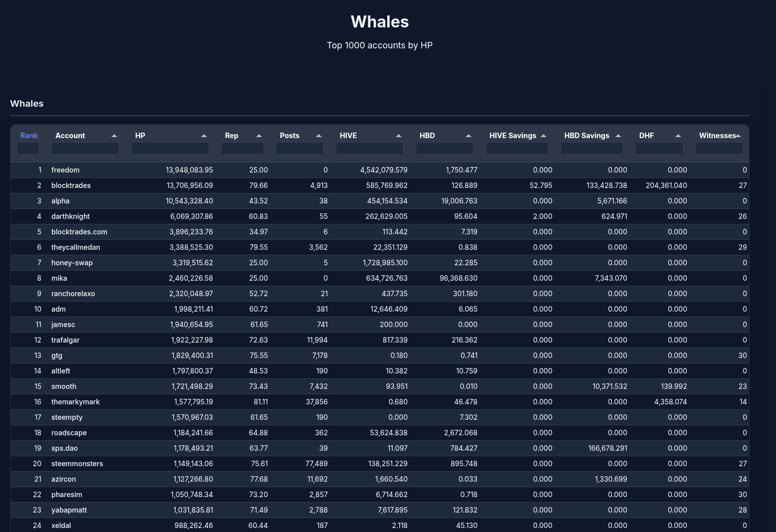
Task: Click the HP filter text field
Action: click(170, 148)
